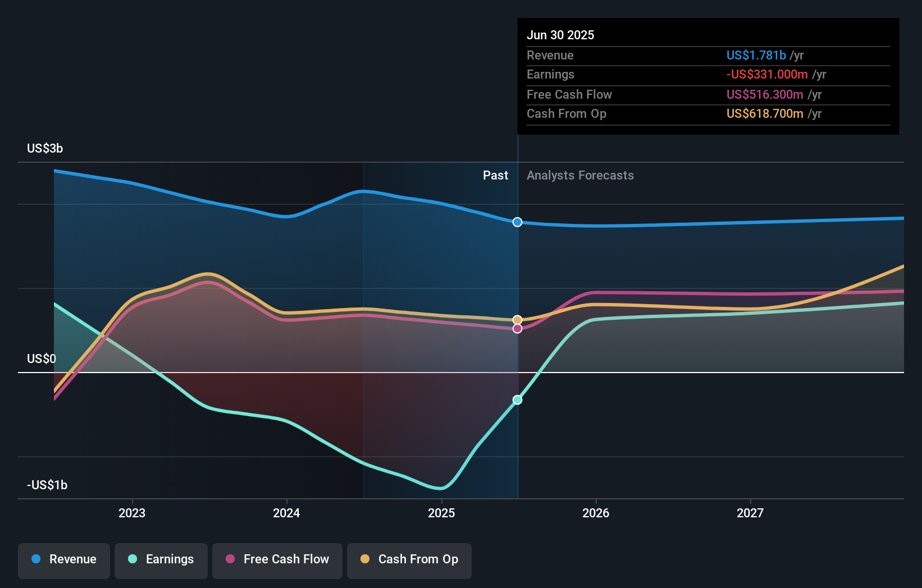Click the Cash From Op legend dot icon
The image size is (922, 588).
click(365, 559)
